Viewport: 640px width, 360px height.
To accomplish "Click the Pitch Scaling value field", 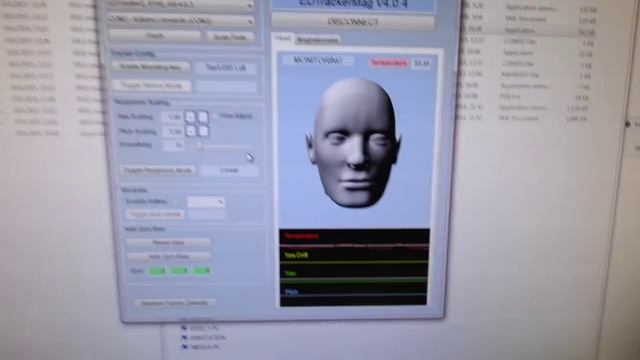I will point(174,131).
